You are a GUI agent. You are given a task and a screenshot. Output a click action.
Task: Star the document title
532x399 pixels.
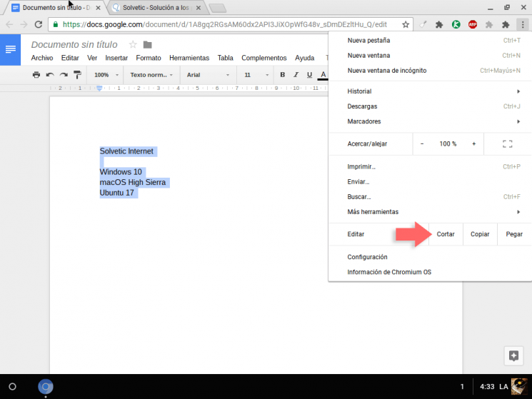pyautogui.click(x=133, y=44)
